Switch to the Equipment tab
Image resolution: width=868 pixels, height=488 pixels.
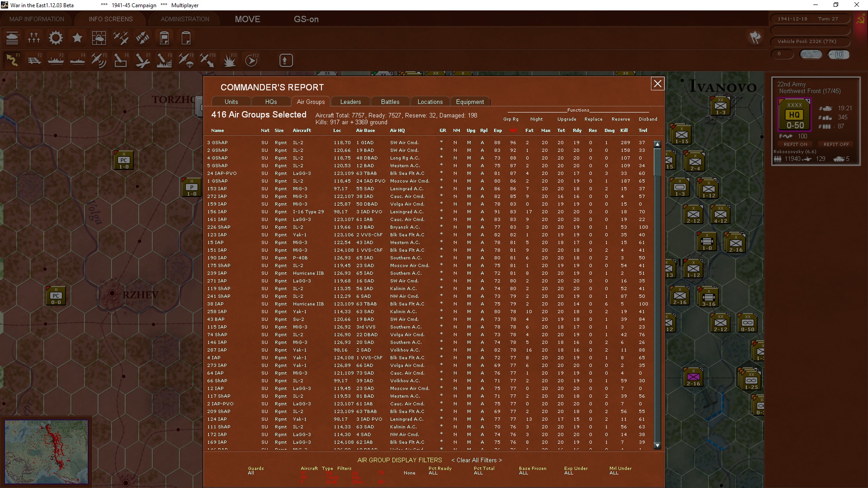click(x=470, y=102)
